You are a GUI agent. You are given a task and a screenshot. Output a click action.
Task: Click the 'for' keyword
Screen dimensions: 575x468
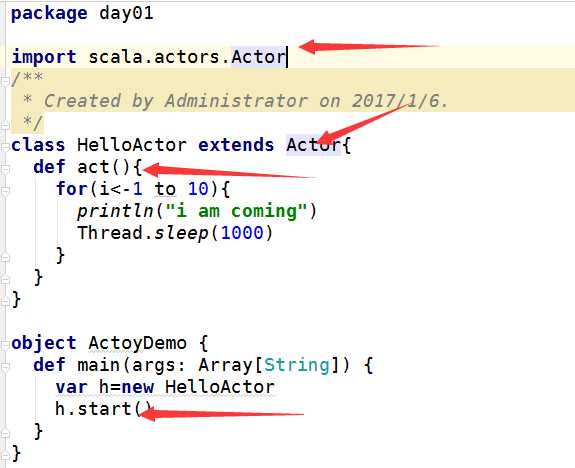(72, 189)
